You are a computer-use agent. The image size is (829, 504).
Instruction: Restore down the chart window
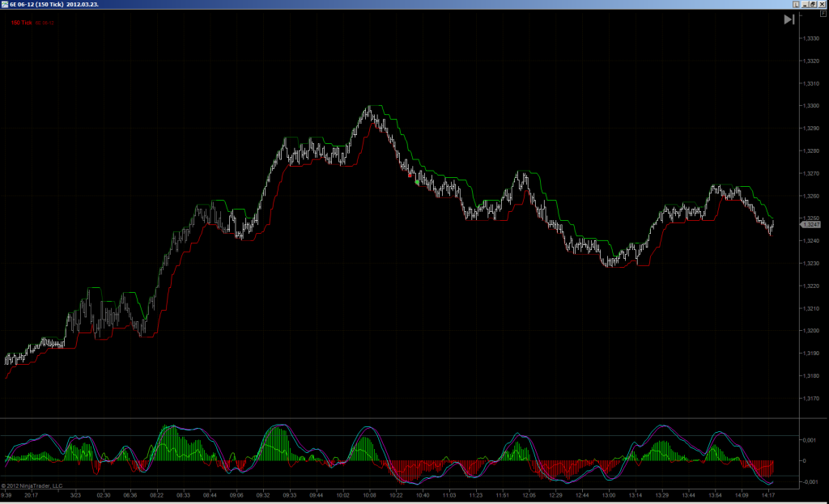coord(813,4)
